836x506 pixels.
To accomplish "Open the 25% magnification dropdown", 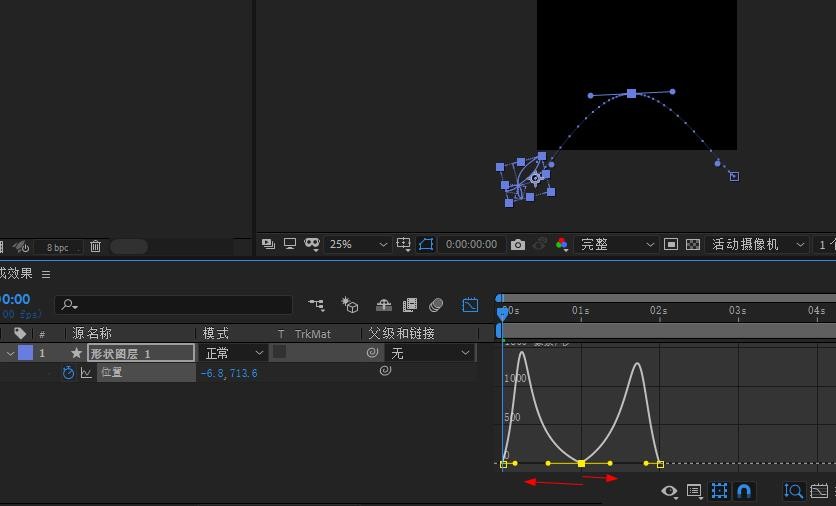I will 357,244.
